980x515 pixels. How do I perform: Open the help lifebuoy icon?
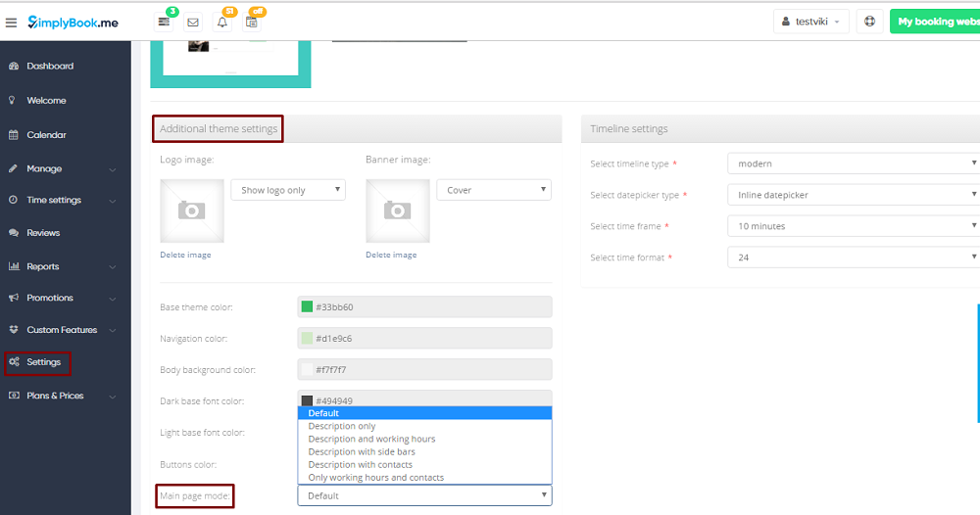[x=868, y=22]
